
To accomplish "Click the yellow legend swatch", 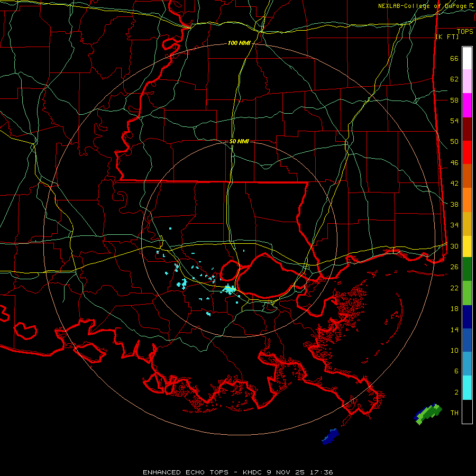I will point(467,246).
